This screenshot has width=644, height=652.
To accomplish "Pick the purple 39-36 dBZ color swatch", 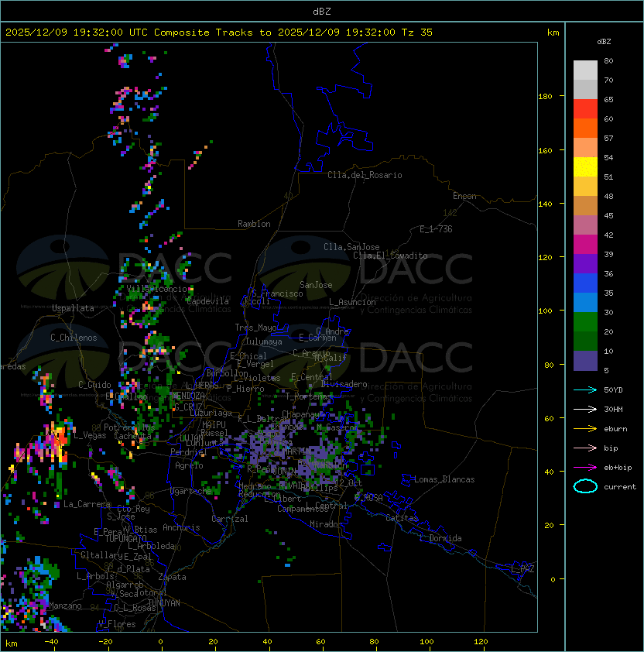I will tap(585, 263).
